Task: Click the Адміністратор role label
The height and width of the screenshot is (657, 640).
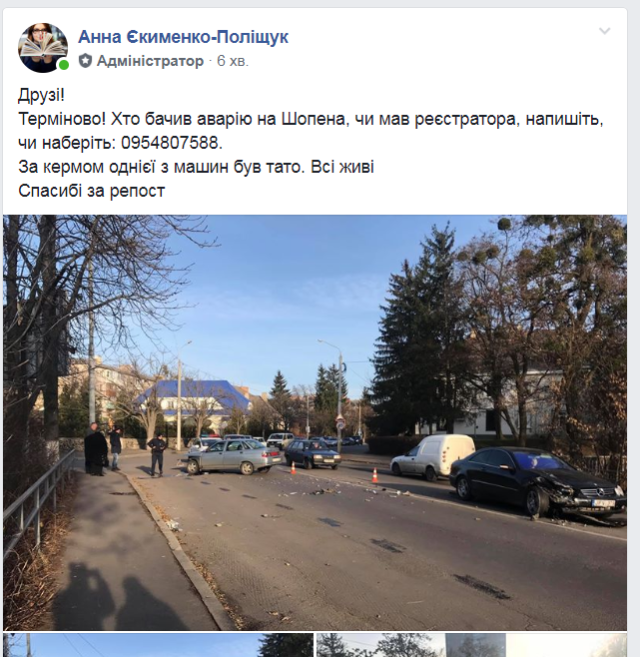Action: [x=150, y=61]
